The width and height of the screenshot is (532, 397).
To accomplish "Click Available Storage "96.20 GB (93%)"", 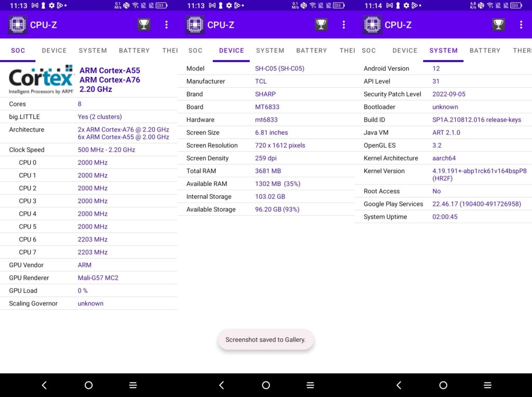I will 277,209.
